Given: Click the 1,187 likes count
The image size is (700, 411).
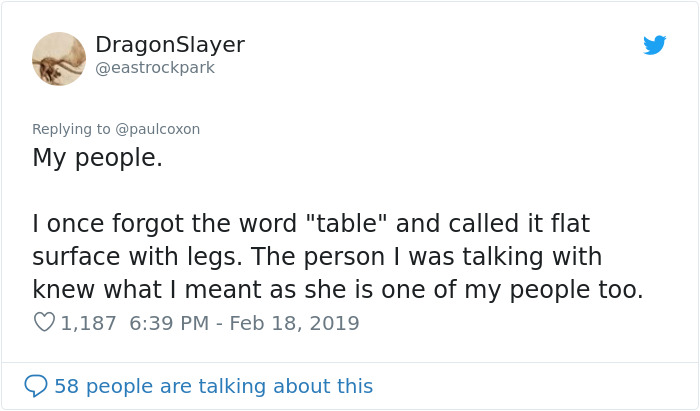Looking at the screenshot, I should coord(89,324).
